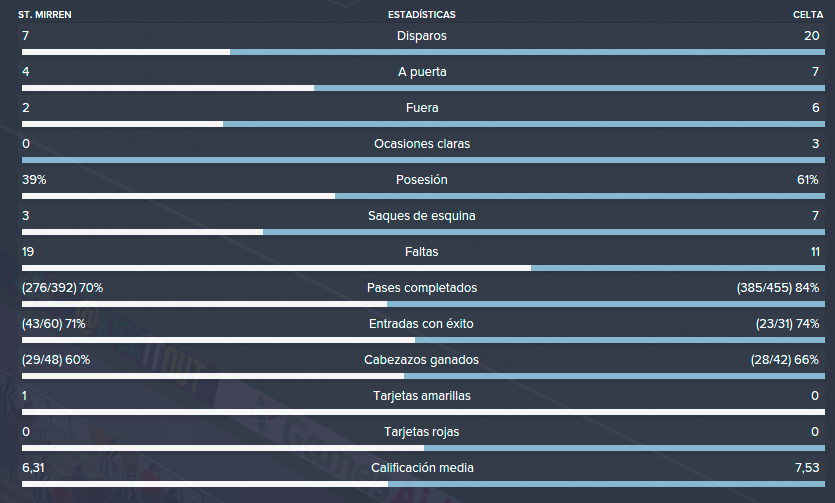The width and height of the screenshot is (835, 503).
Task: Click Celta's 7,53 average rating value
Action: pos(807,468)
